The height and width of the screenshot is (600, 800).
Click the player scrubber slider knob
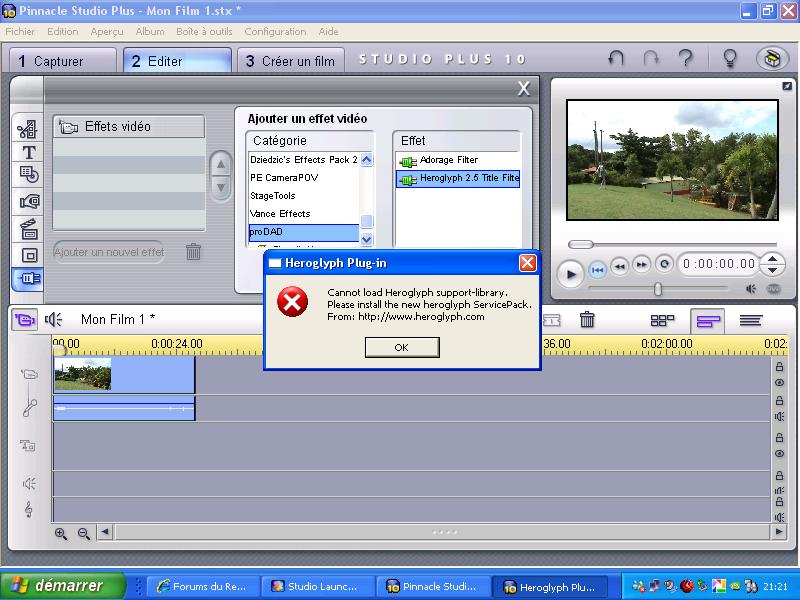click(x=581, y=244)
